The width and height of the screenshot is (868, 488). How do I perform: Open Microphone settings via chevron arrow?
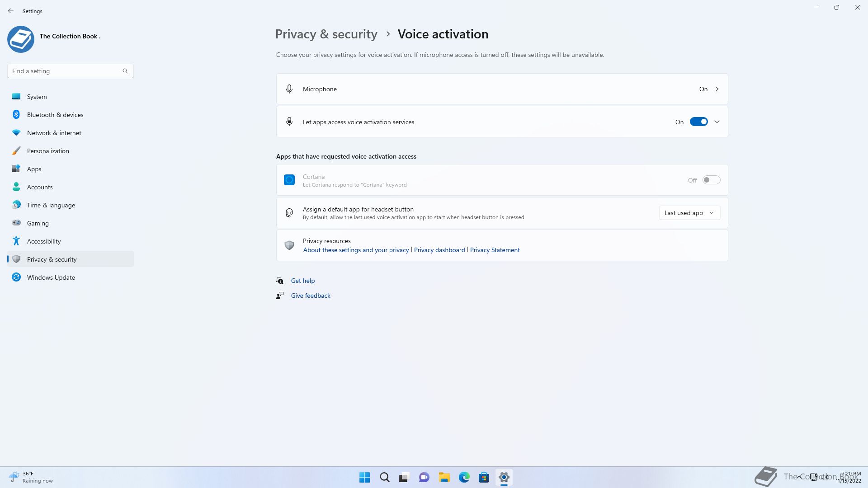coord(717,89)
